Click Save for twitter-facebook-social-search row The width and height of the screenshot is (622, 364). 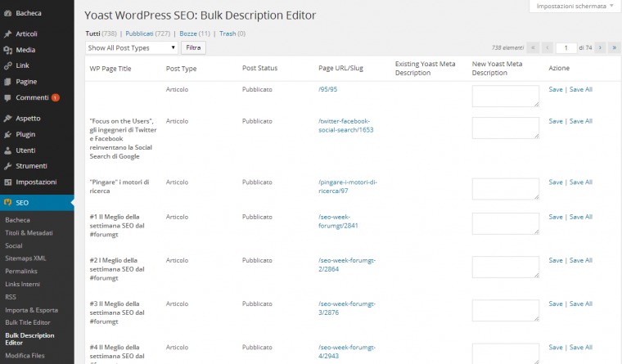click(x=556, y=121)
